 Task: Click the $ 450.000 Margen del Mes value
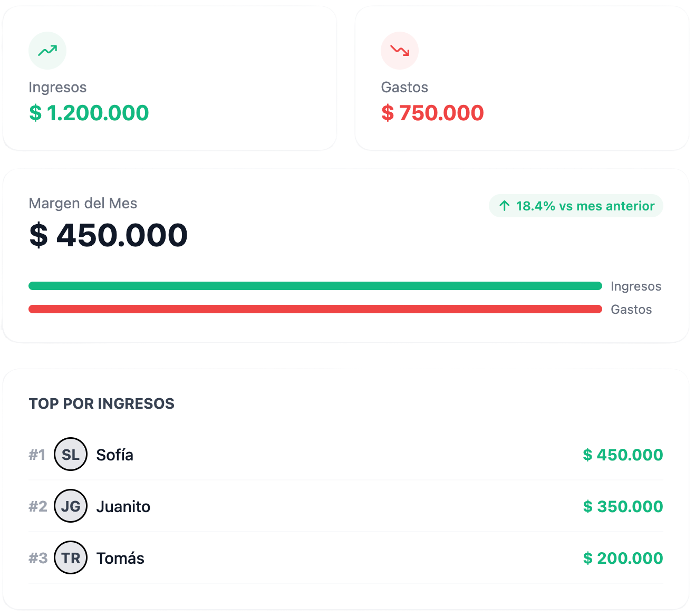coord(109,235)
